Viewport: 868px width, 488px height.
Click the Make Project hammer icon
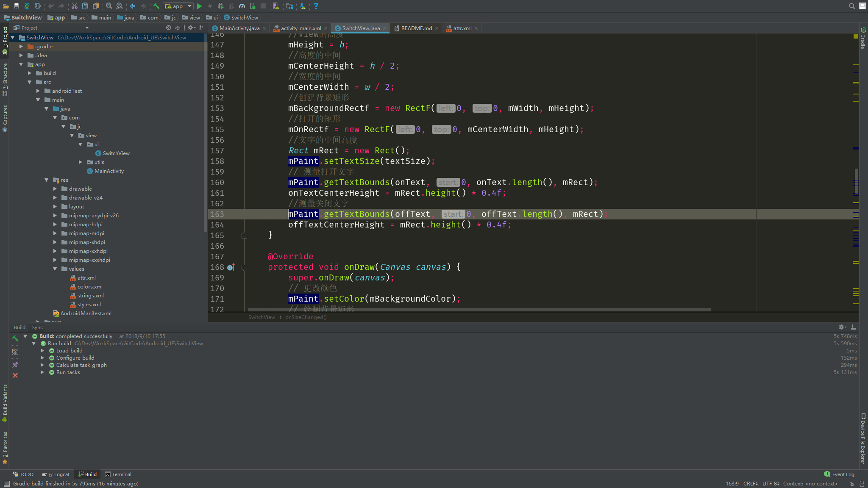156,6
